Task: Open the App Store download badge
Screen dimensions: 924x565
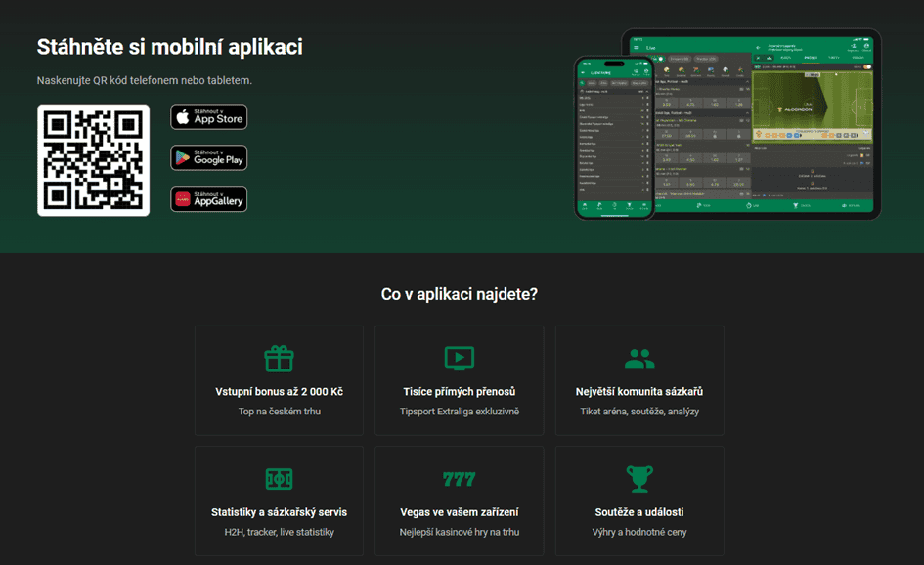Action: coord(208,116)
